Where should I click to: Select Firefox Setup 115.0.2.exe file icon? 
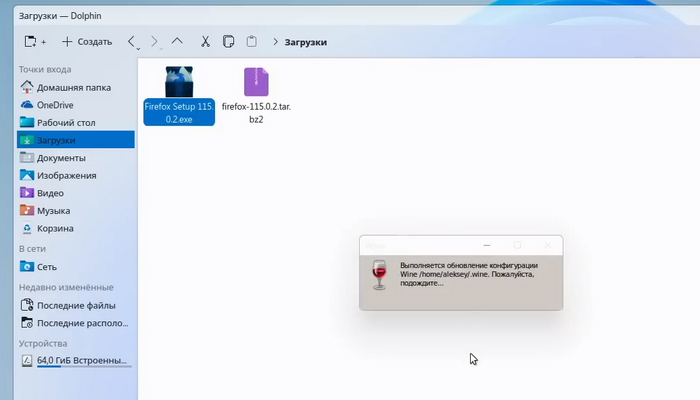[x=179, y=82]
